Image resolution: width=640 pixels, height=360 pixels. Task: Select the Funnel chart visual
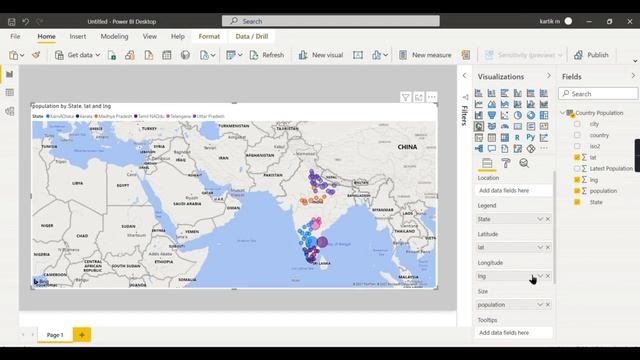(492, 115)
